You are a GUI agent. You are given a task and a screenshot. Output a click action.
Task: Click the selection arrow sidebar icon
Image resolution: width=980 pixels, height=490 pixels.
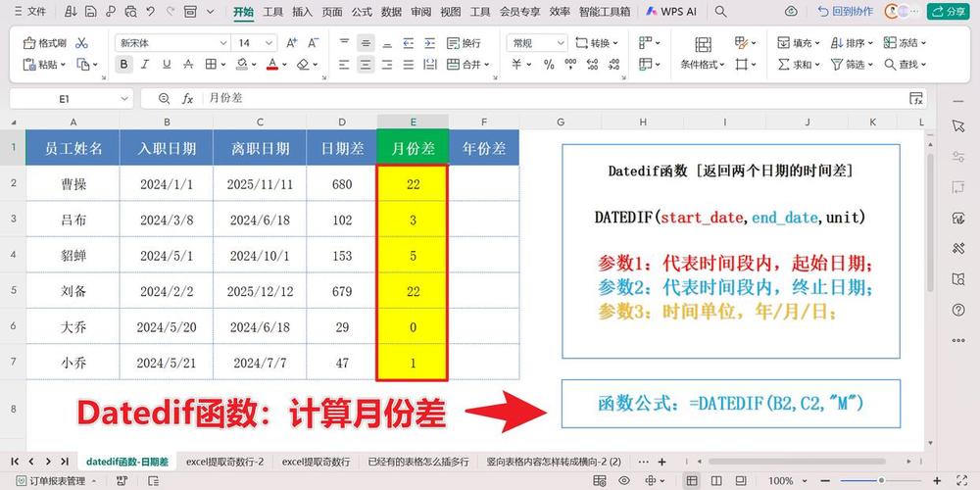coord(958,126)
